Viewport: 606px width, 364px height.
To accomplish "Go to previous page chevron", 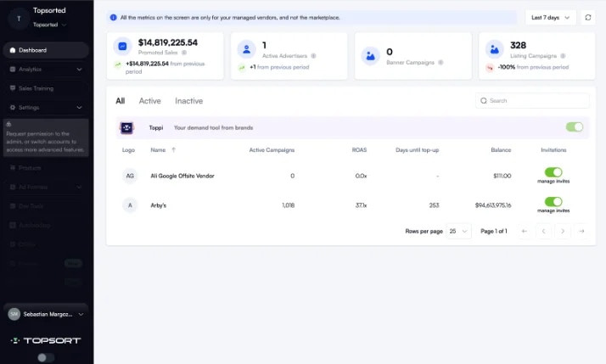I will 543,231.
